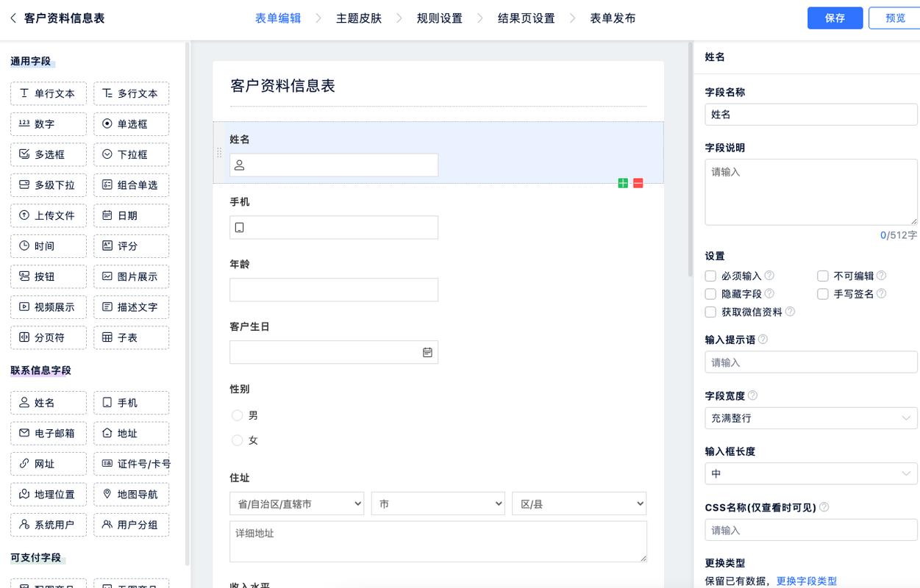Open the 省/自治区/直辖市 dropdown
Image resolution: width=920 pixels, height=588 pixels.
(x=297, y=504)
